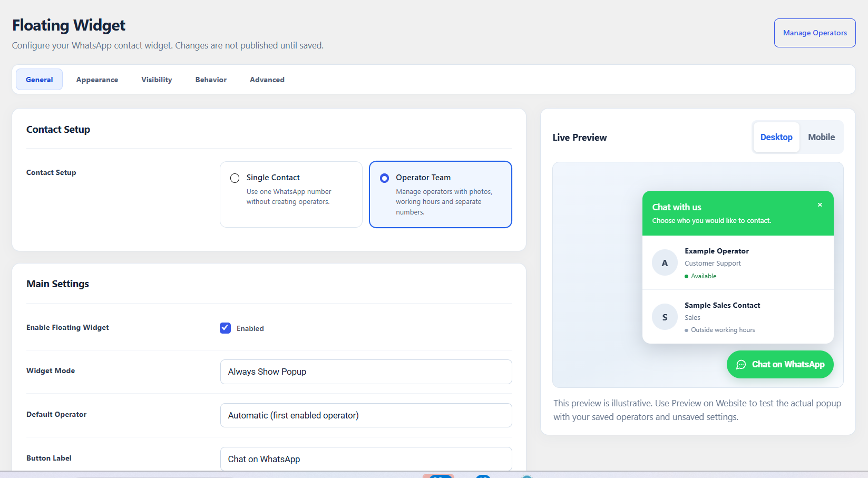Click the Sample Sales Contact name in preview
Screen dimensions: 868x478
click(x=722, y=305)
